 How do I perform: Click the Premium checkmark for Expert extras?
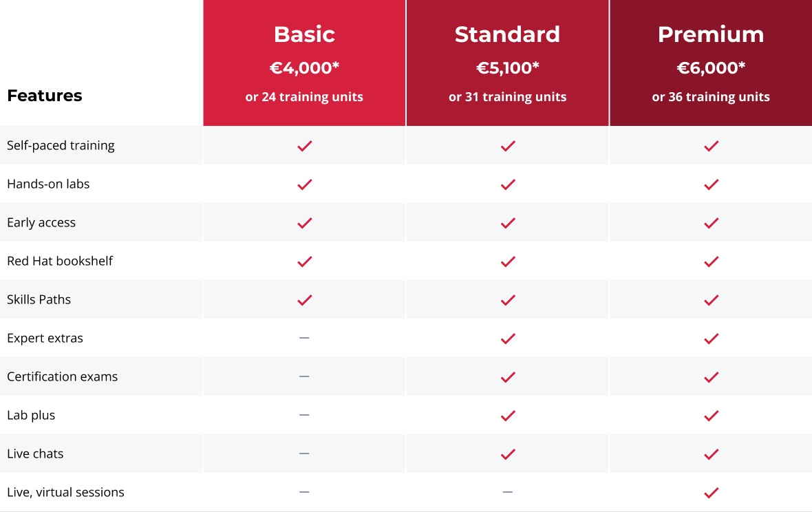coord(711,339)
